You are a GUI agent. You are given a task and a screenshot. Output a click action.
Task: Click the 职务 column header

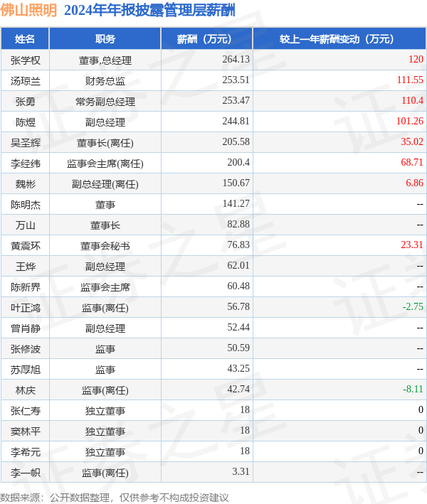point(105,39)
